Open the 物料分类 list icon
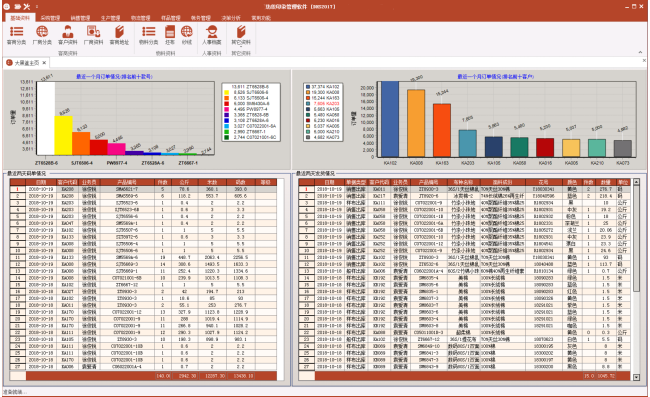This screenshot has height=397, width=650. click(x=148, y=35)
